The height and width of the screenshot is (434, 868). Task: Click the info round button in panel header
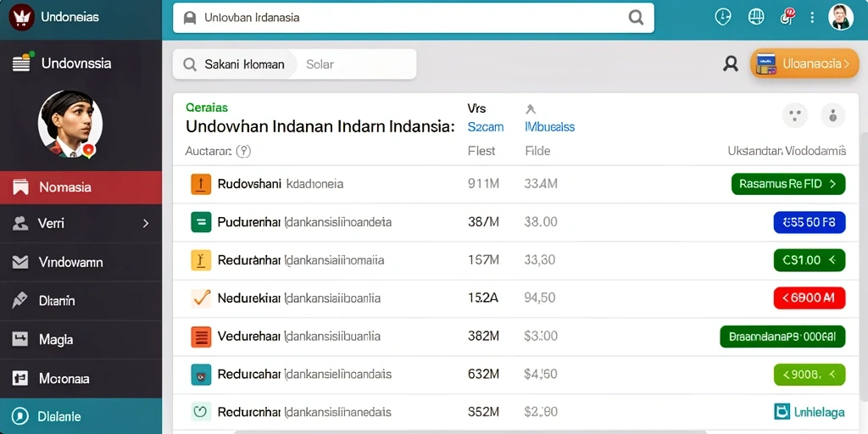point(832,115)
